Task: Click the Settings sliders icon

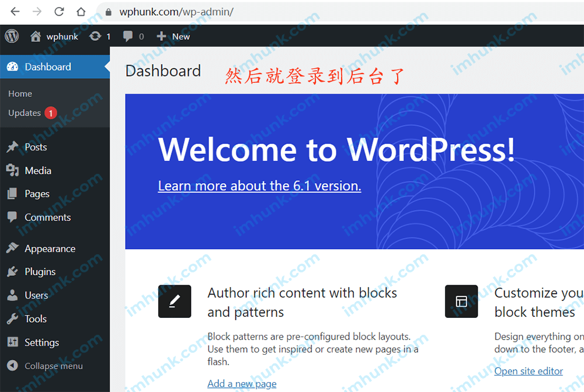Action: tap(13, 342)
